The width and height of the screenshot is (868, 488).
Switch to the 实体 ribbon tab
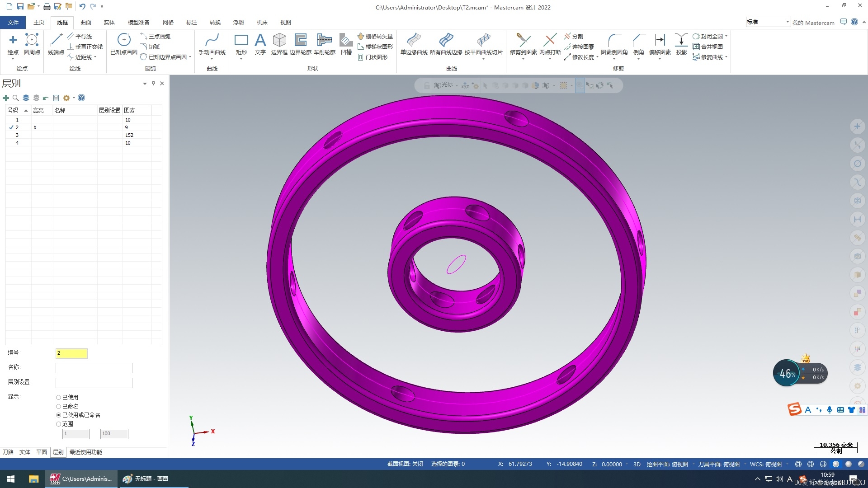[109, 23]
